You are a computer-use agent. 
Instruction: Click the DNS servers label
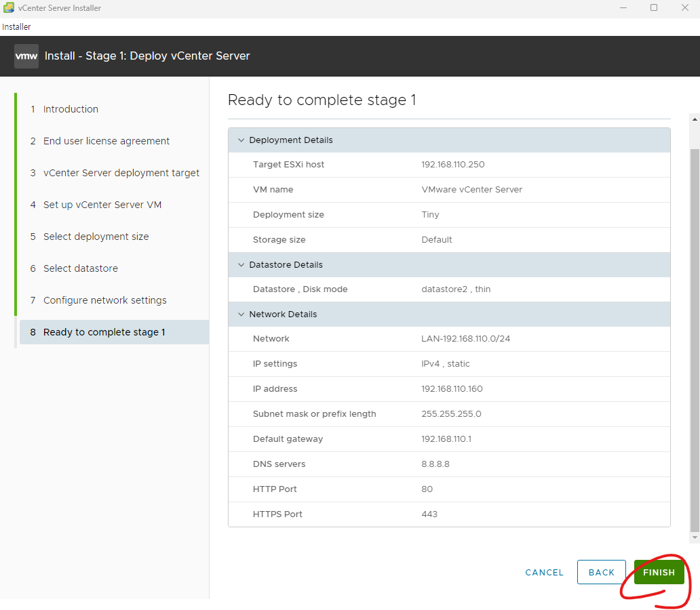pos(279,464)
